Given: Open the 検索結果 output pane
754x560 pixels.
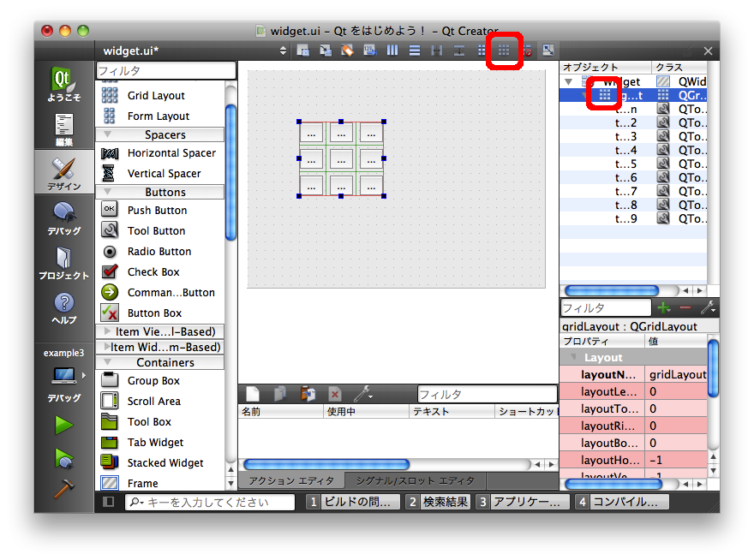Looking at the screenshot, I should pos(438,502).
